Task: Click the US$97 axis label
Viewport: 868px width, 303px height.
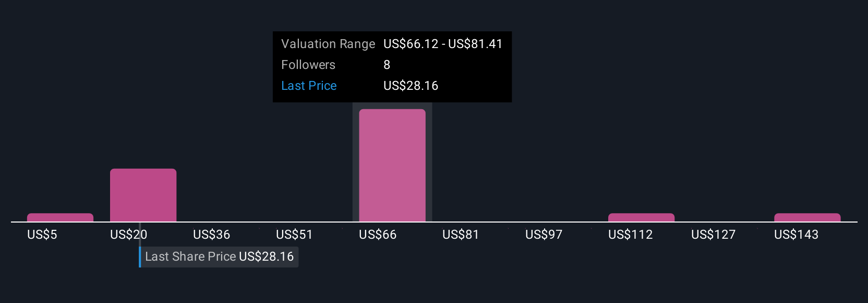Action: coord(544,235)
